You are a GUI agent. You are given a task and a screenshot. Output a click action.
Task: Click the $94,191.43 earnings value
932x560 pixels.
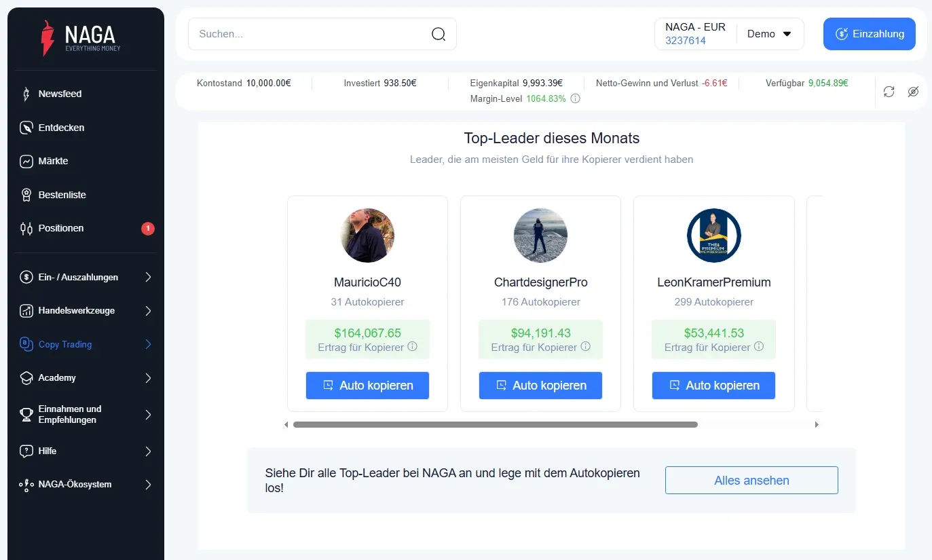pos(540,333)
